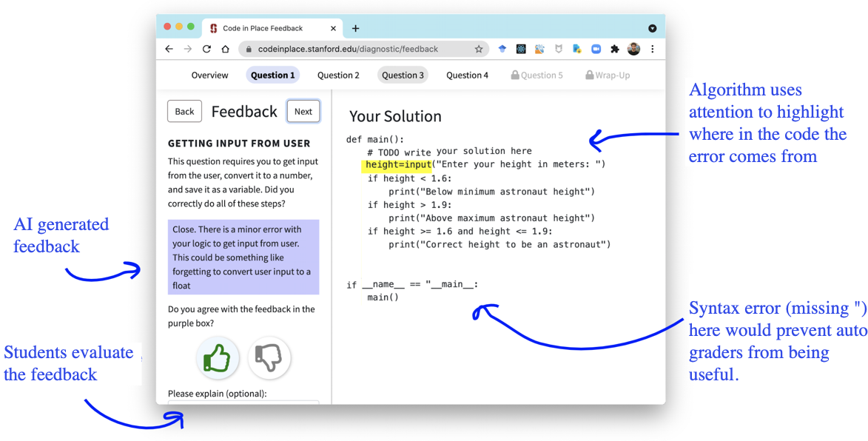Image resolution: width=868 pixels, height=441 pixels.
Task: Open the Chrome three-dot menu
Action: (x=652, y=49)
